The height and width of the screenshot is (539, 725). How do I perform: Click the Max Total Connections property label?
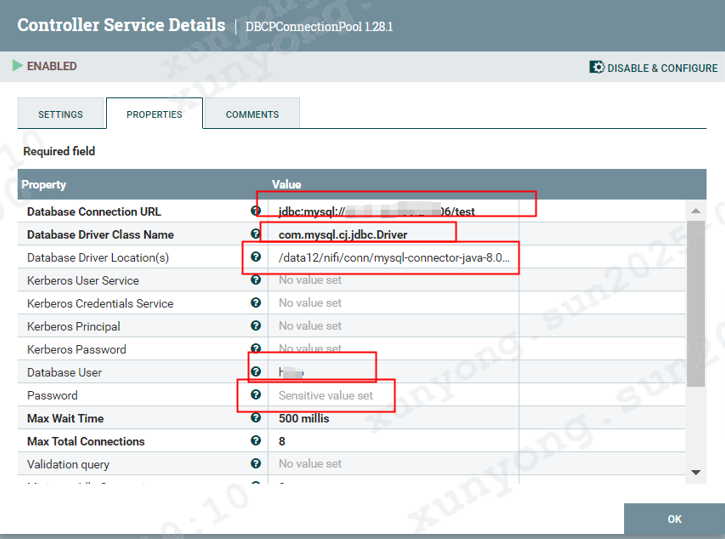pyautogui.click(x=86, y=441)
